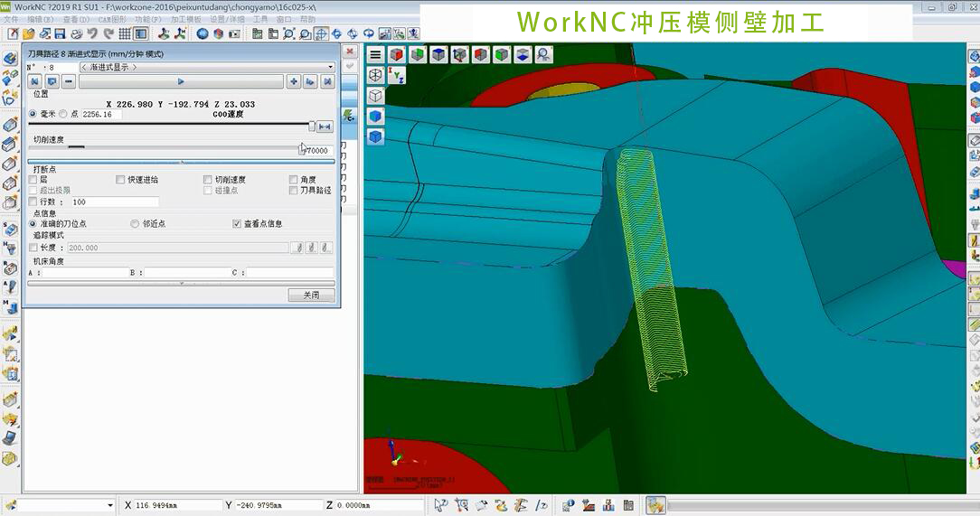Select the lower blue shaded cube display
The image size is (980, 516).
coord(375,136)
